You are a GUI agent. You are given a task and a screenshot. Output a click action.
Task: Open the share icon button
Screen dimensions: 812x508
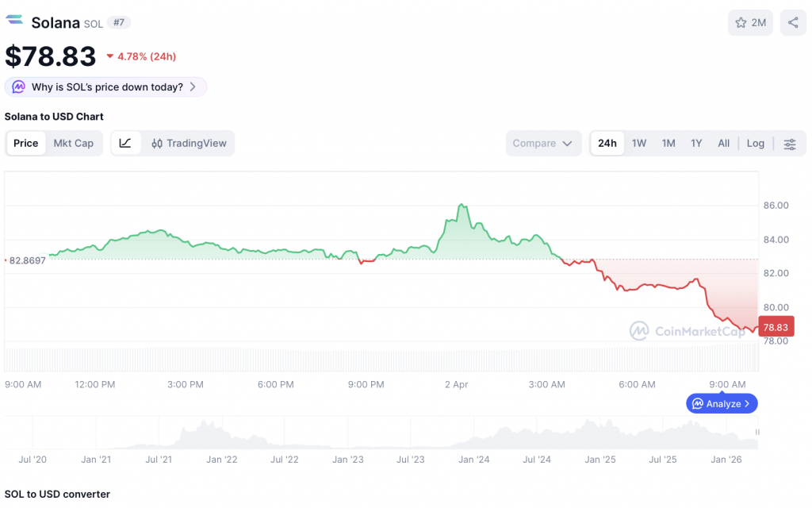click(793, 22)
